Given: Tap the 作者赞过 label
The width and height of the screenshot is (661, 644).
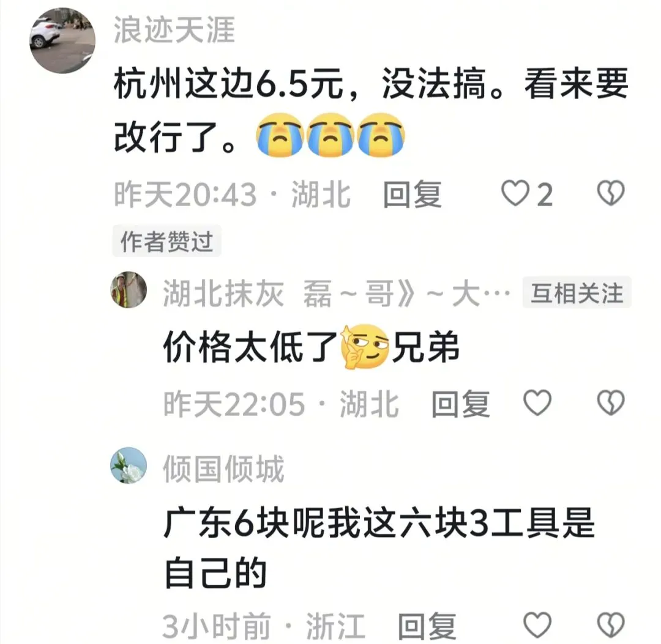Looking at the screenshot, I should (167, 241).
